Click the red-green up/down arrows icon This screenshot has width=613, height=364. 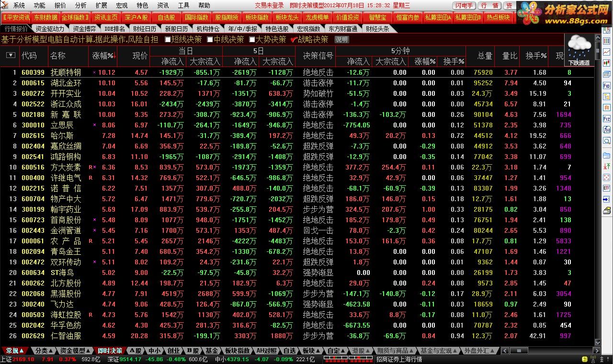point(606,166)
